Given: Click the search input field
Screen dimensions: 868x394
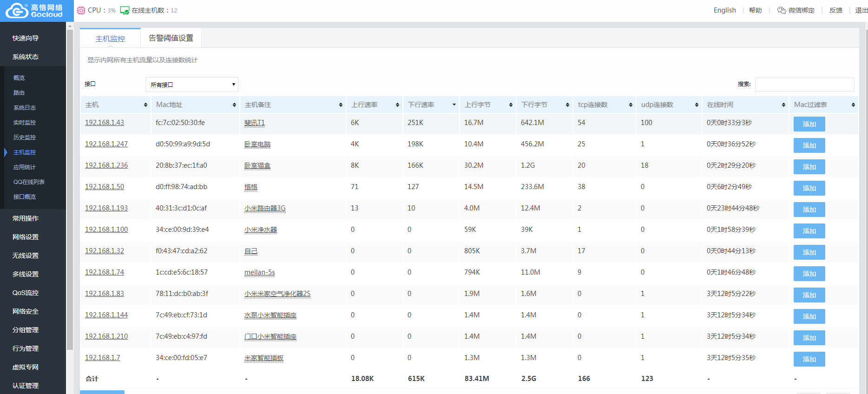Looking at the screenshot, I should 804,84.
